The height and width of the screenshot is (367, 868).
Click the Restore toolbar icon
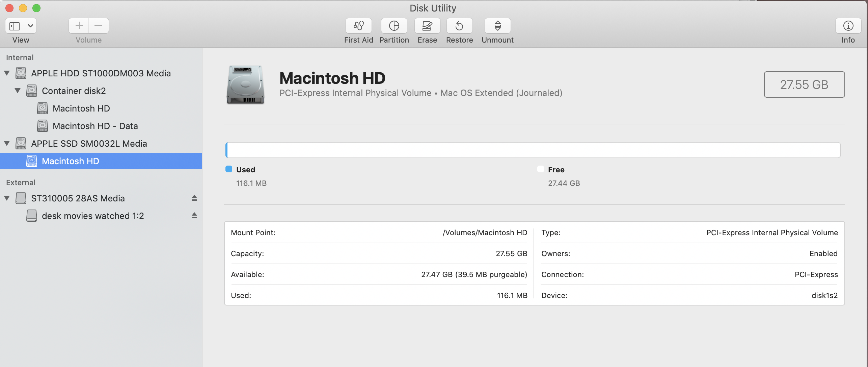pos(459,26)
